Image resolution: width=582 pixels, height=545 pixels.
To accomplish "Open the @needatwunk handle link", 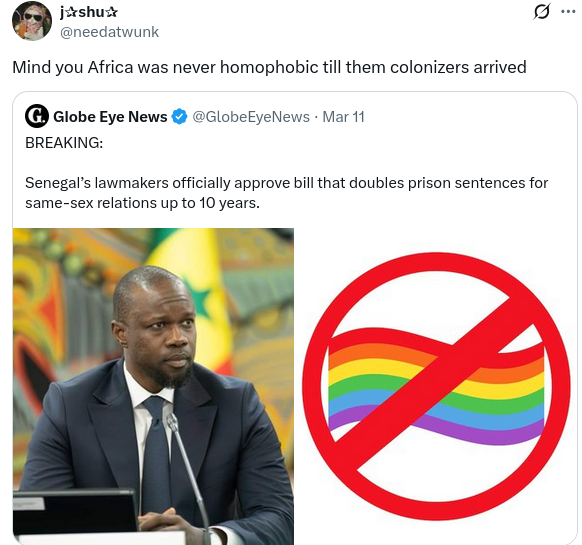I will point(109,32).
